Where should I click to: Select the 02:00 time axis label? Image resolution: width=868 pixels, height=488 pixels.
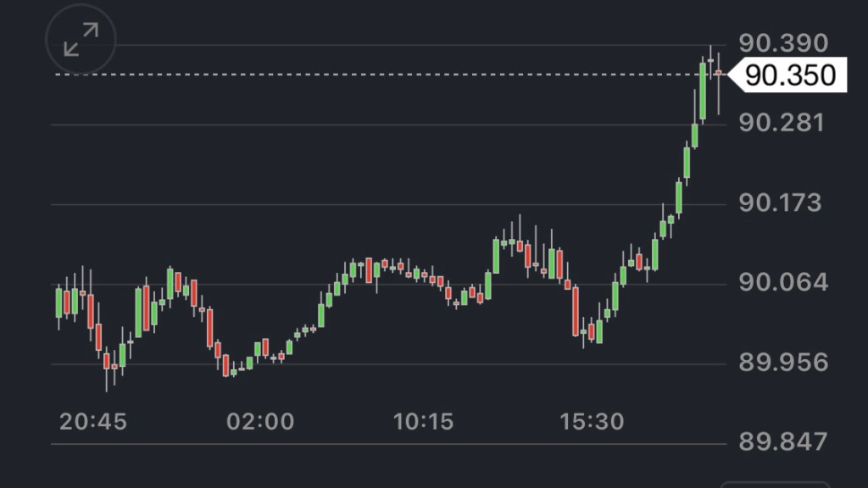(260, 421)
